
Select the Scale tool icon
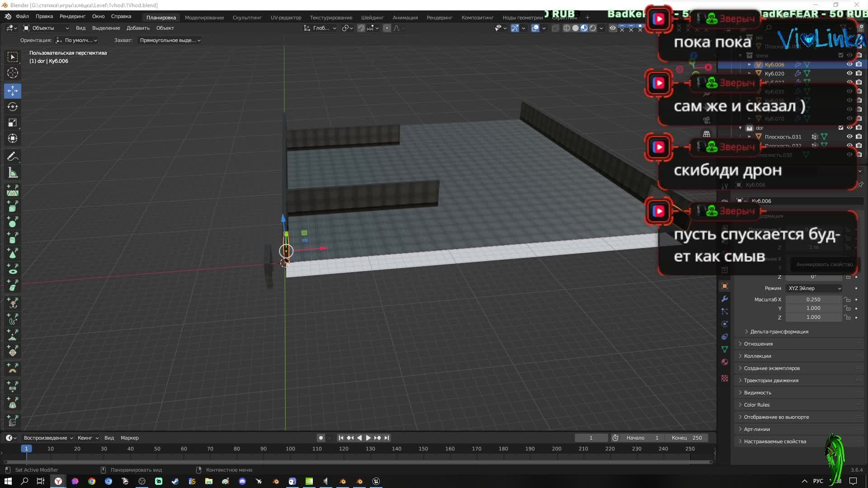point(13,122)
